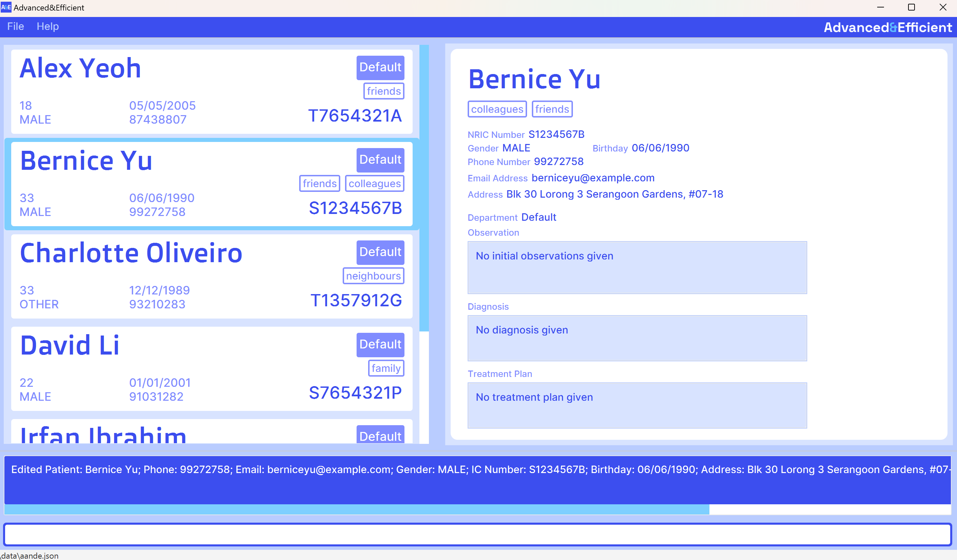Maximize the application window
This screenshot has width=957, height=560.
click(x=911, y=7)
